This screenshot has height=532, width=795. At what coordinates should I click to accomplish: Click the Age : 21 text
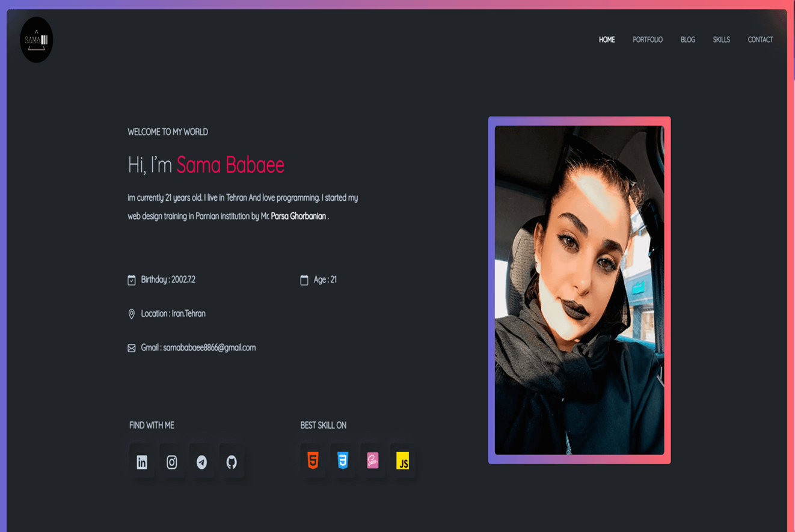point(325,280)
